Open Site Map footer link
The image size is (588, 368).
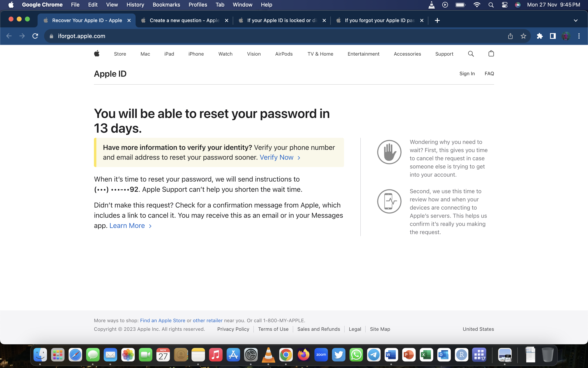(x=380, y=329)
